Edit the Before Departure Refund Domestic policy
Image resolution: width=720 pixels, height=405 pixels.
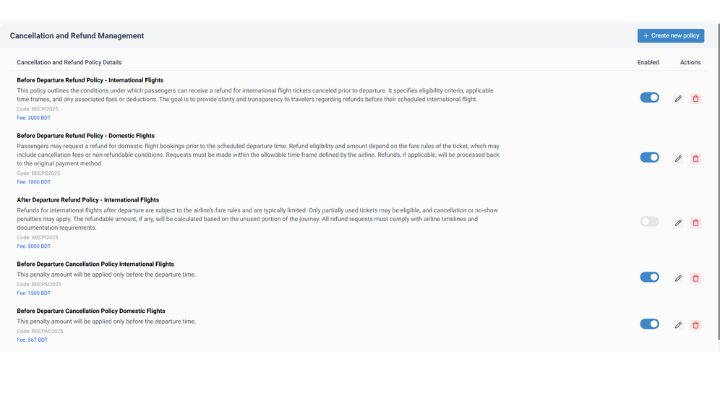[678, 158]
